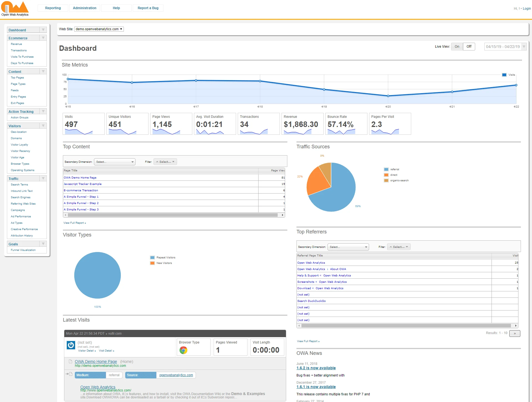Open Top Content Secondary Dimension dropdown
This screenshot has height=402, width=532.
click(115, 162)
